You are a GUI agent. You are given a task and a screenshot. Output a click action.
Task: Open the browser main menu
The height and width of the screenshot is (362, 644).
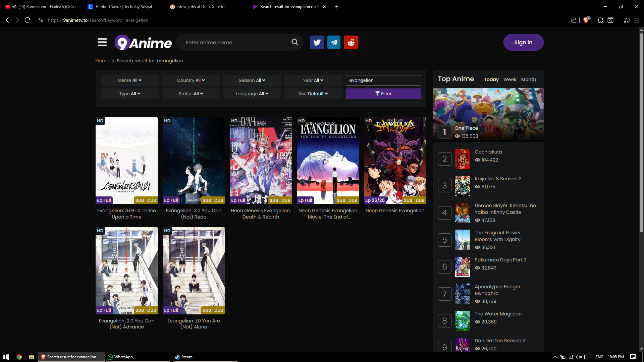(637, 20)
